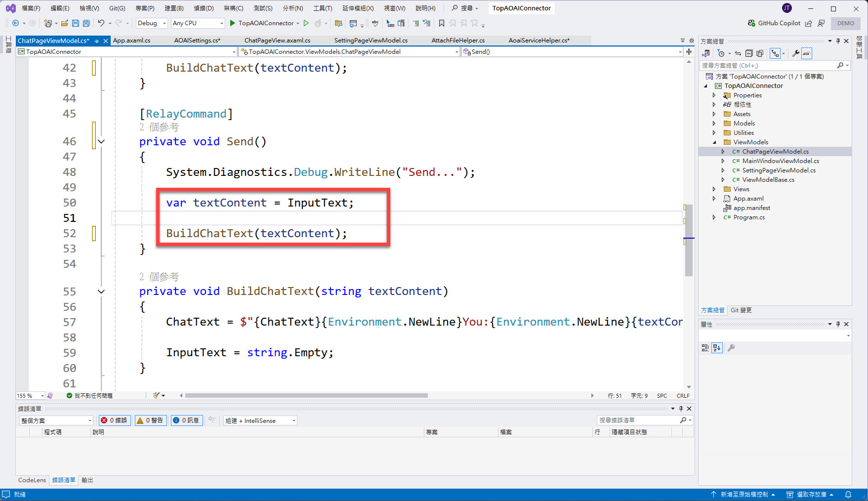
Task: Click the Open File folder icon
Action: tap(64, 23)
